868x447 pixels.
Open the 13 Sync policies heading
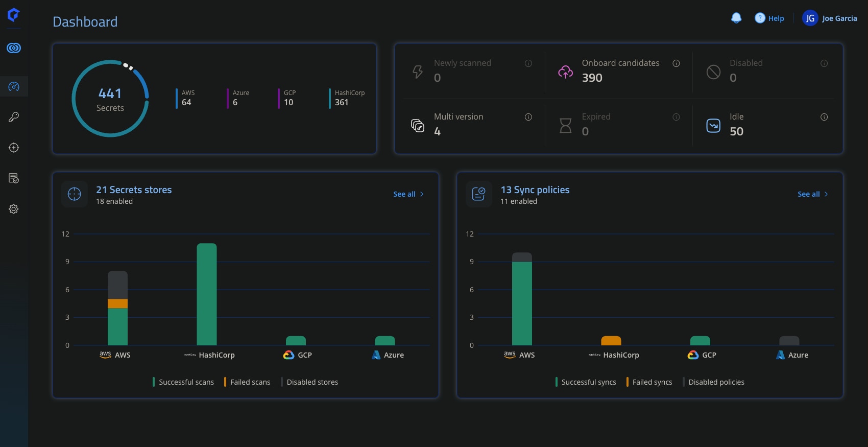click(x=535, y=190)
